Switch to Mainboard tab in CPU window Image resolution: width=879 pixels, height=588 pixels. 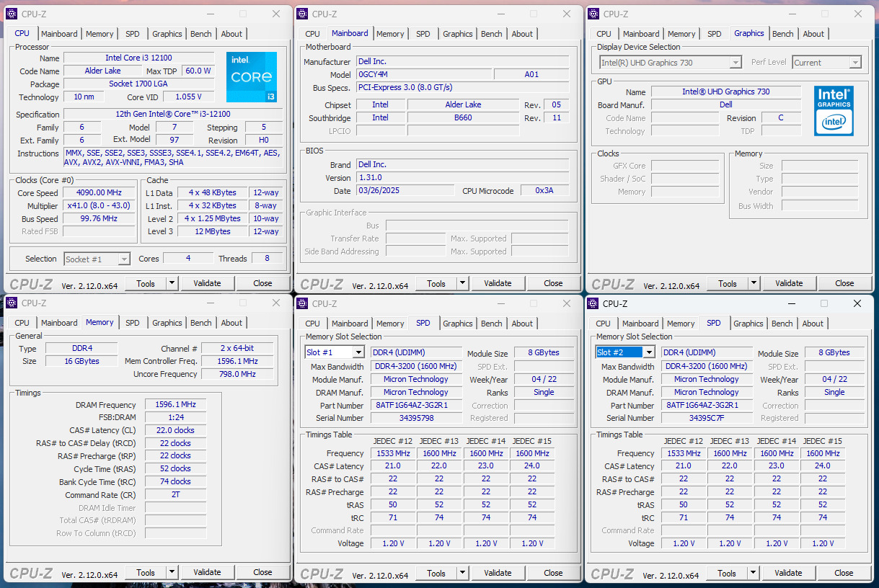[59, 34]
